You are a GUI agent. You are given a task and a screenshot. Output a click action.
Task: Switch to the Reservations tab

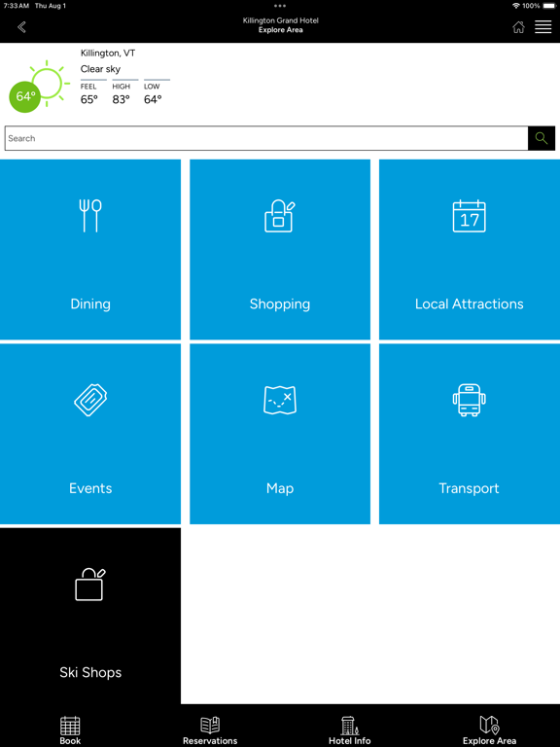pos(210,730)
